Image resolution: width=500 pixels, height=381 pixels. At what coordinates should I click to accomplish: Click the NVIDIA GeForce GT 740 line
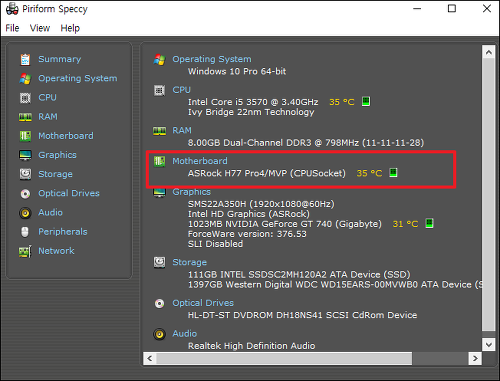tap(285, 224)
